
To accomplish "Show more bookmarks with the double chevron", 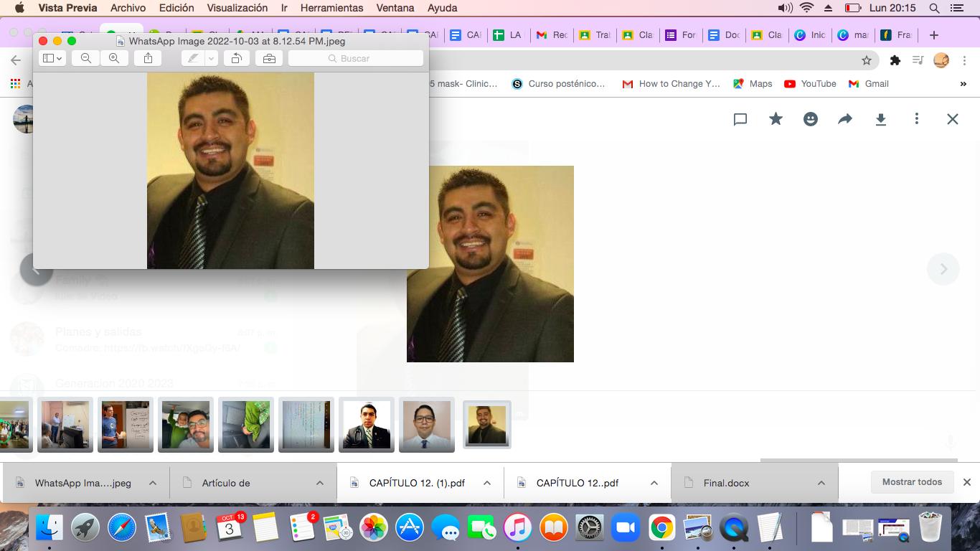I will (963, 84).
